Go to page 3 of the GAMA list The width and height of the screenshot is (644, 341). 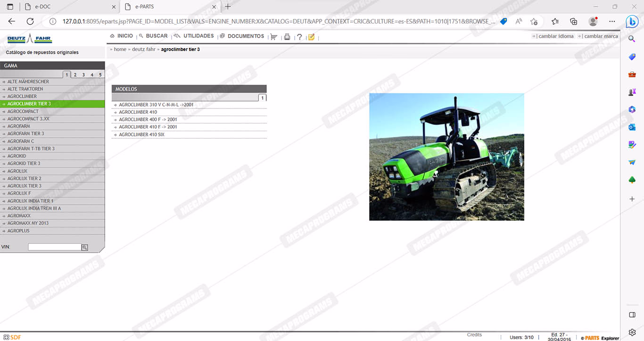pyautogui.click(x=83, y=75)
